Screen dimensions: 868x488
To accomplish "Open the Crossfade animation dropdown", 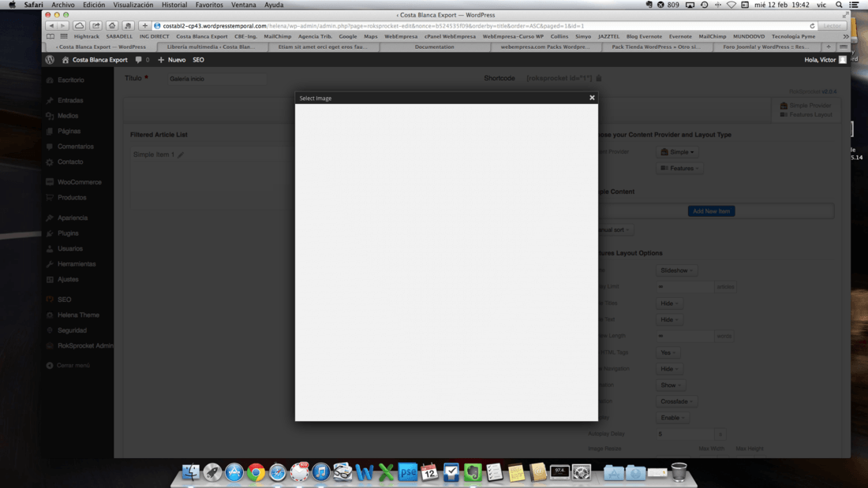I will pos(677,401).
